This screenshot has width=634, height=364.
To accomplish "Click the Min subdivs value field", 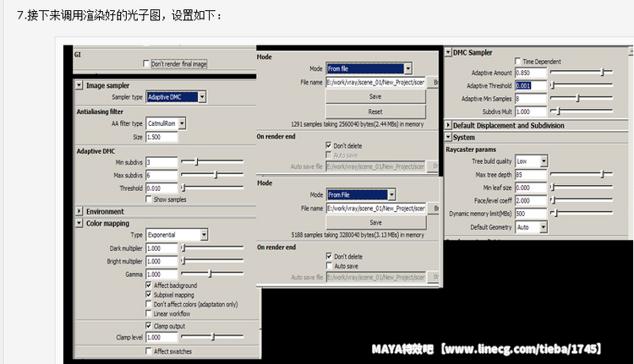I will tap(161, 162).
